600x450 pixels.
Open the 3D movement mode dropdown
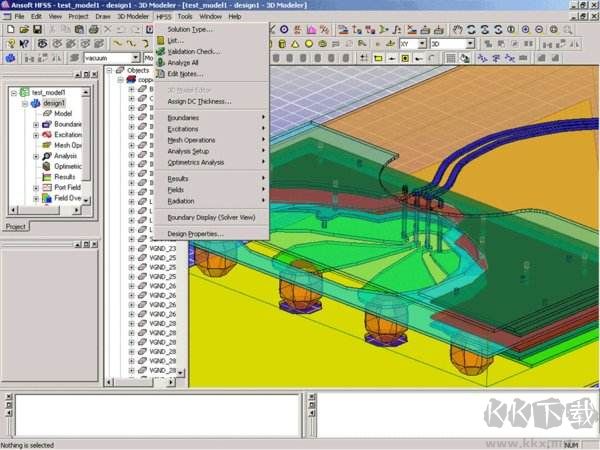[470, 44]
